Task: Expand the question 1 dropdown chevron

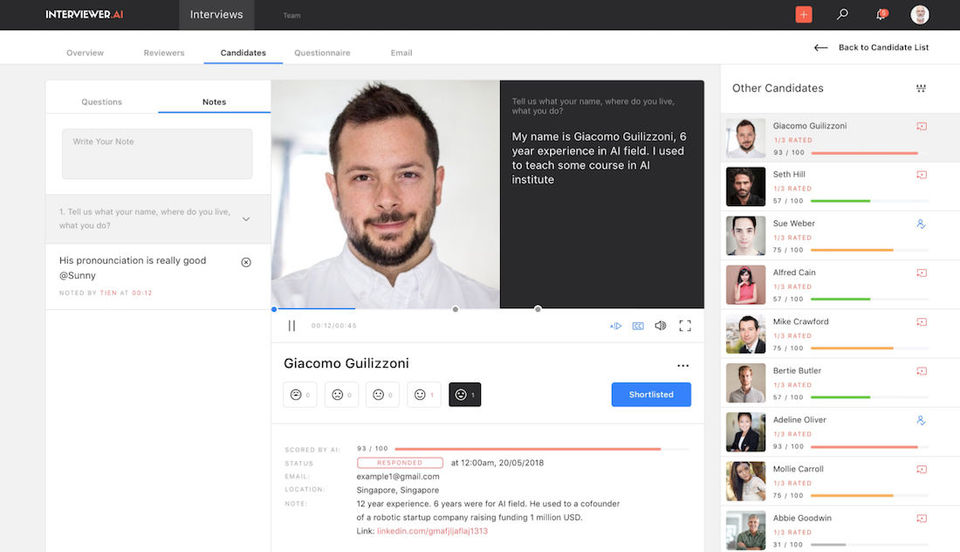Action: 246,219
